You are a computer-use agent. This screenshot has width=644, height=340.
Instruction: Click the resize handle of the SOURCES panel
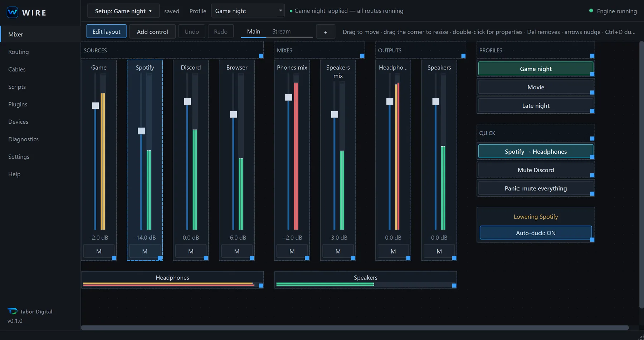[x=261, y=56]
